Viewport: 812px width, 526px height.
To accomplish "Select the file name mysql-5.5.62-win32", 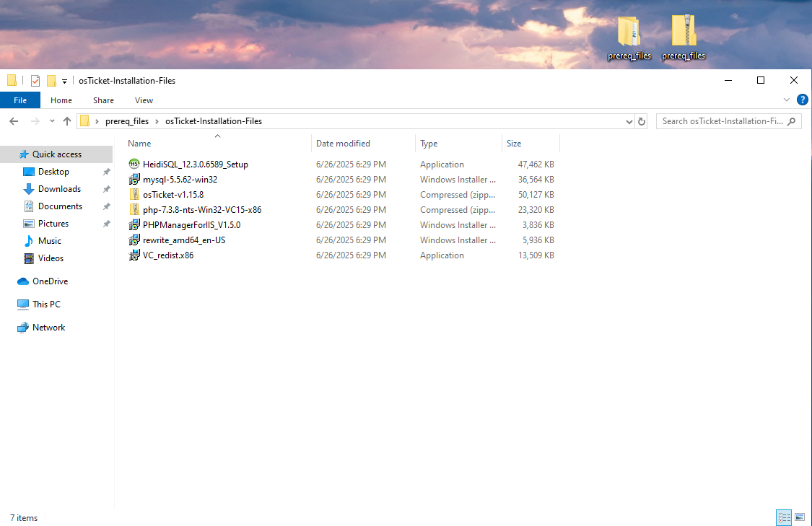I will (180, 179).
